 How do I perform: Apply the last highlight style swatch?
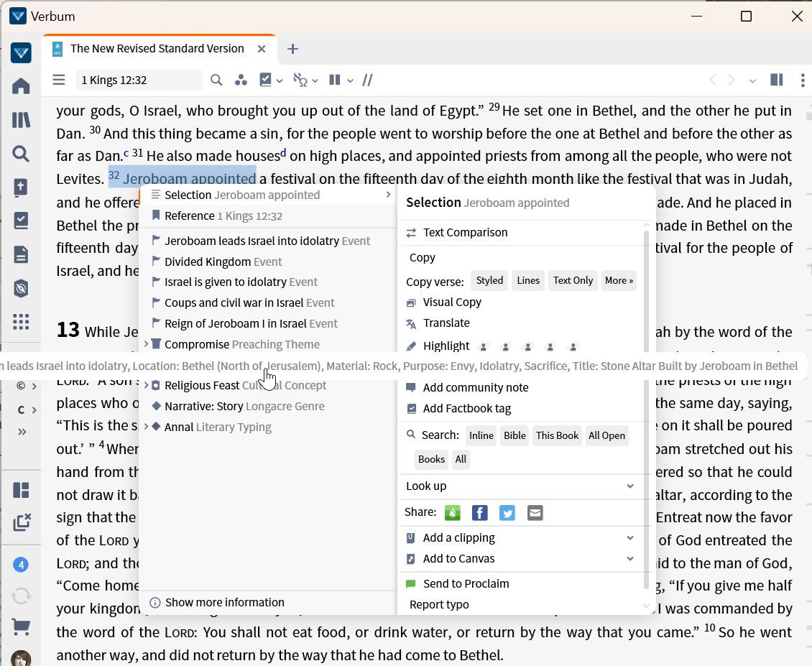(573, 346)
